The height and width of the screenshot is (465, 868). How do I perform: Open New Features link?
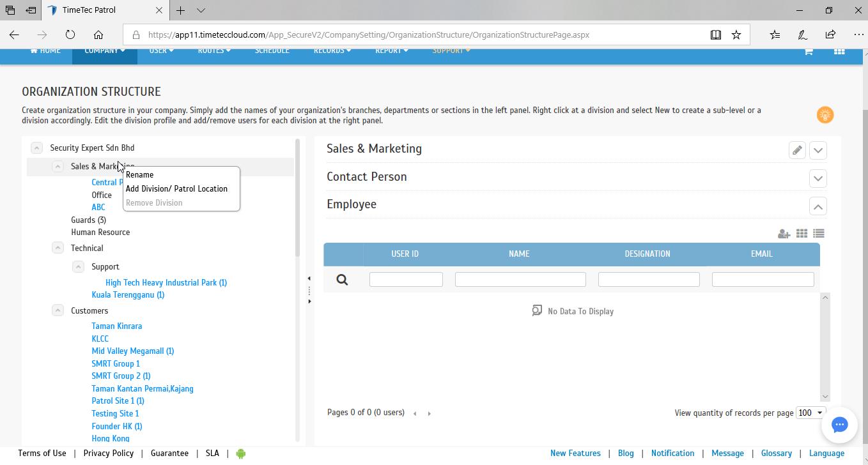click(575, 454)
